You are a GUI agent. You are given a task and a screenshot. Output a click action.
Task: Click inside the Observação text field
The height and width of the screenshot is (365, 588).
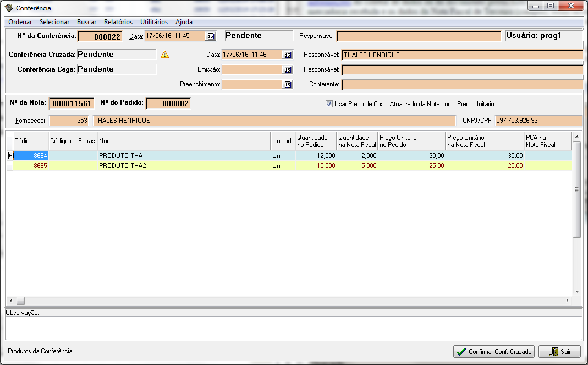pos(293,328)
